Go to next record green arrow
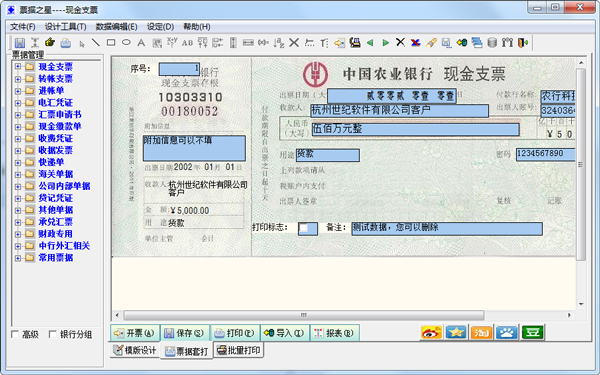This screenshot has width=600, height=375. pyautogui.click(x=386, y=42)
